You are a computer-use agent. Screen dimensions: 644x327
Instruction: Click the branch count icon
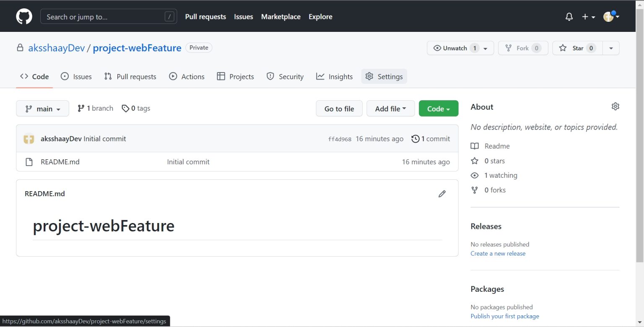pos(81,109)
